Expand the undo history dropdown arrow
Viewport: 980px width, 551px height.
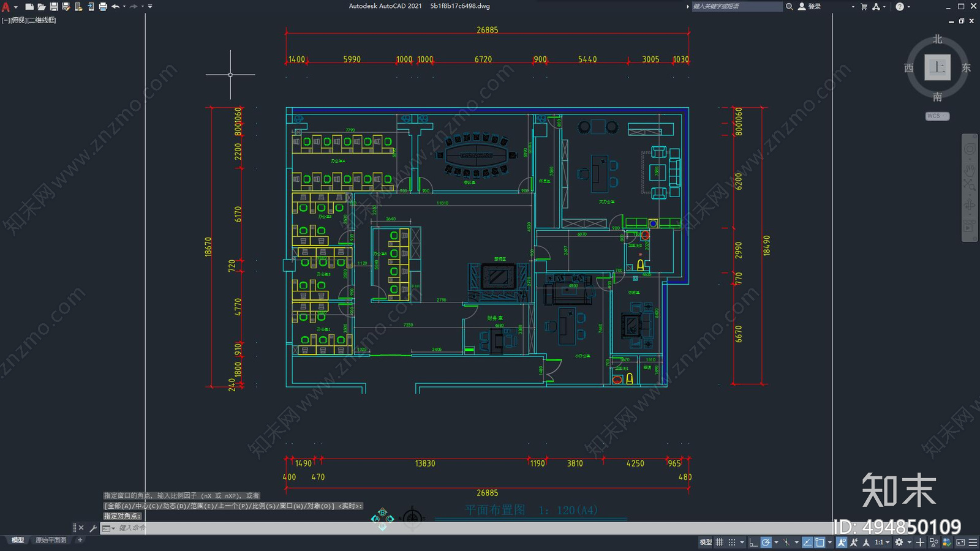[124, 7]
